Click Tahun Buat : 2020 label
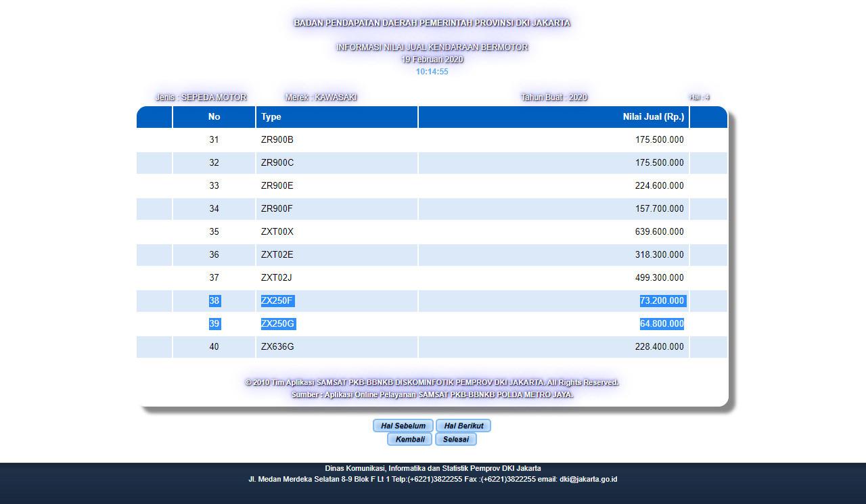Screen dimensions: 866x504 click(554, 97)
